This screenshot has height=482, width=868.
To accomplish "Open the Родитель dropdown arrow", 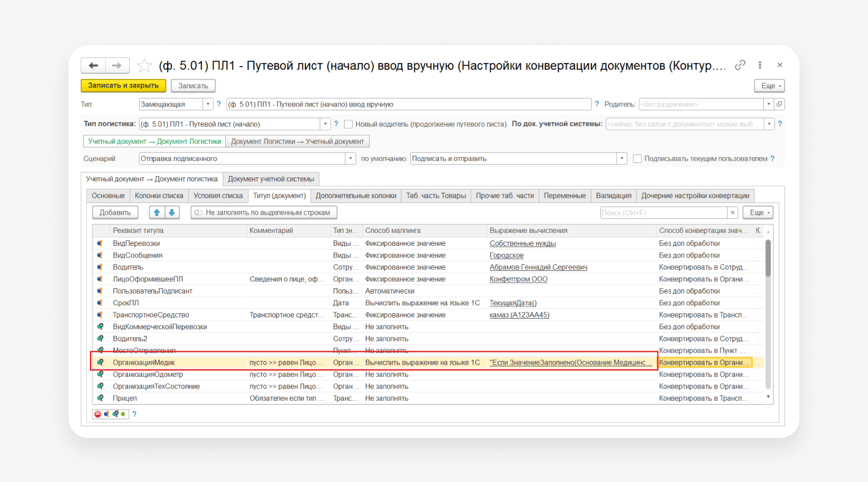I will click(x=769, y=104).
